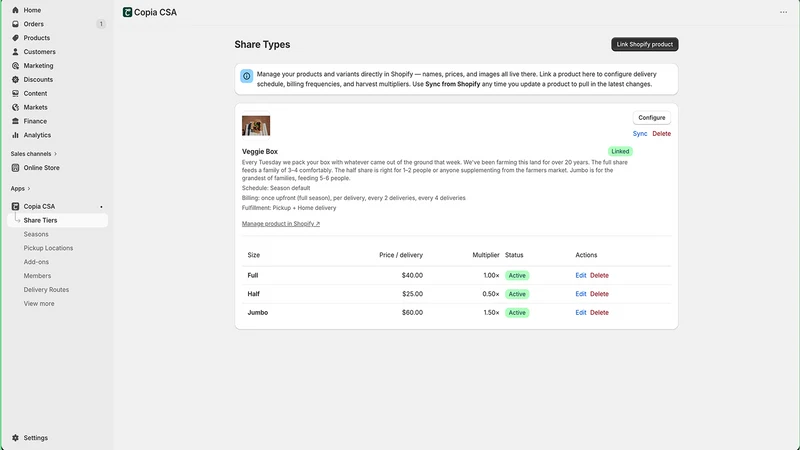This screenshot has height=450, width=800.
Task: Expand the Apps section chevron
Action: pyautogui.click(x=29, y=189)
